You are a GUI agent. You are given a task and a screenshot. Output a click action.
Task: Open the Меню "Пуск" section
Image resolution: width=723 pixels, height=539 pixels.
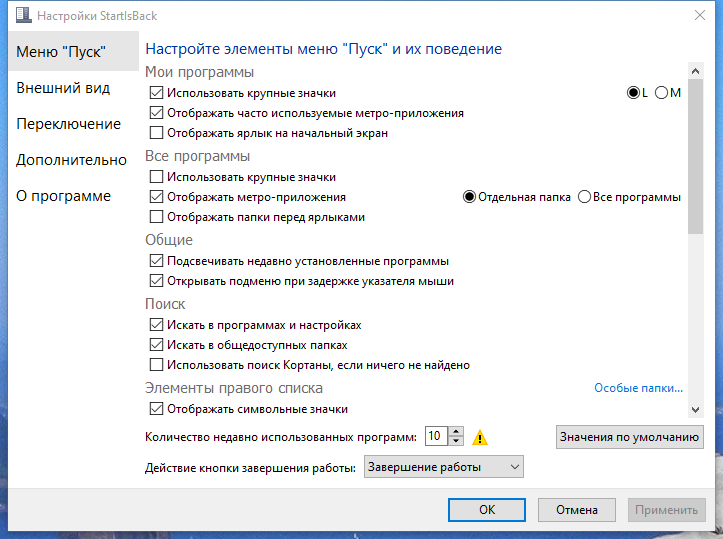(x=73, y=51)
